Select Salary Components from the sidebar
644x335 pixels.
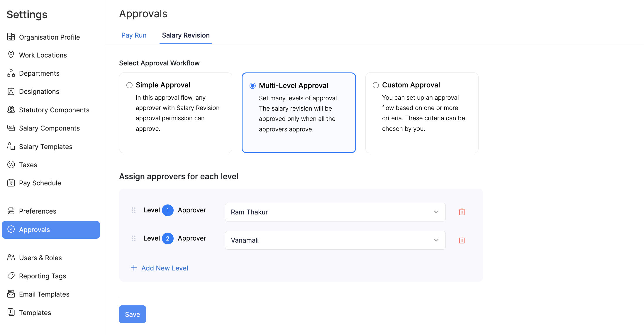click(x=49, y=128)
